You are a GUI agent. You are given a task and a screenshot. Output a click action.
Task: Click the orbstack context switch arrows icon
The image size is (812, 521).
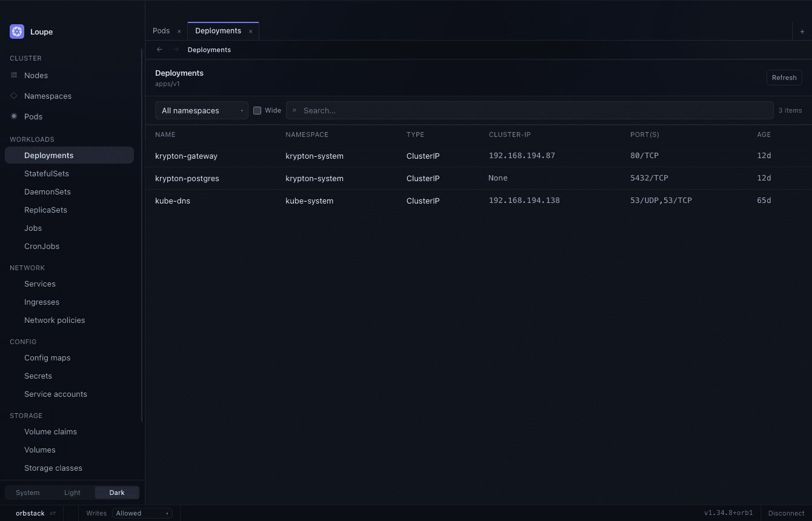point(53,513)
